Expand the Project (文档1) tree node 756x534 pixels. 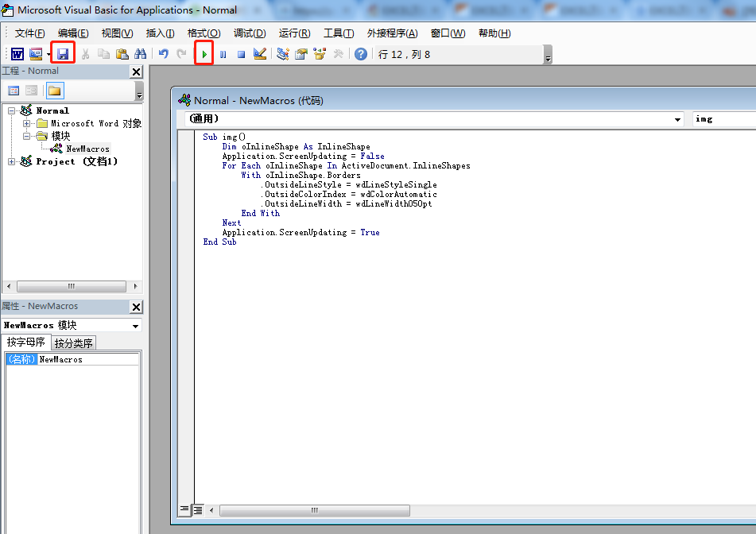pos(12,161)
